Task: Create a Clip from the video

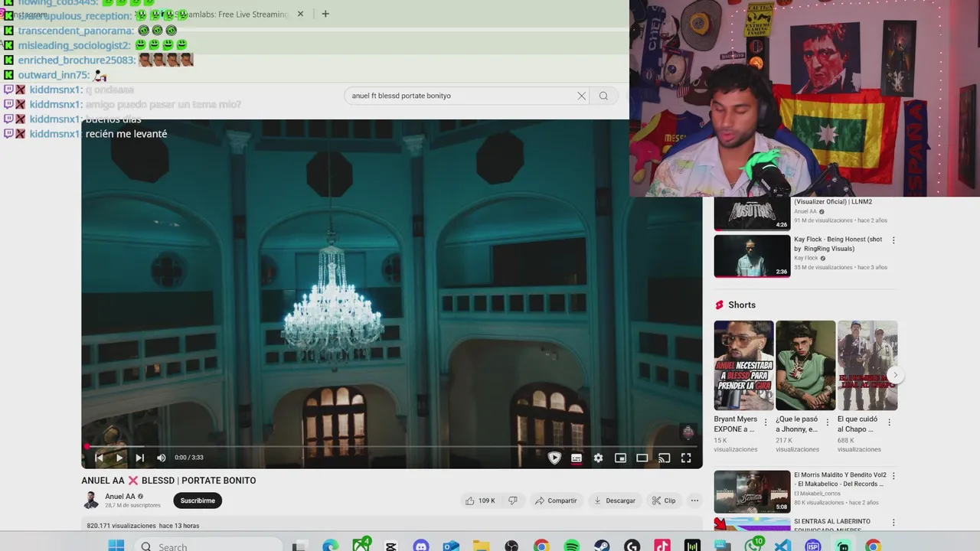Action: 664,500
